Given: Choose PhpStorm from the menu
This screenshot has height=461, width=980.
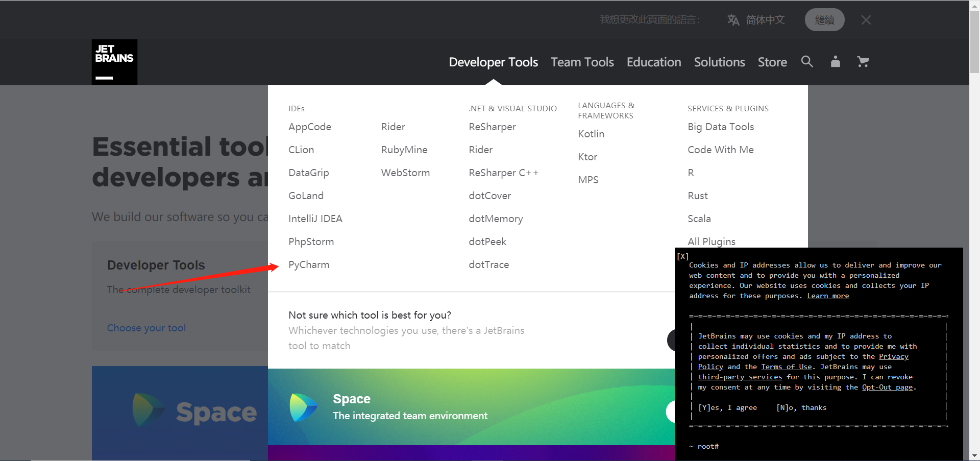Looking at the screenshot, I should [x=311, y=241].
